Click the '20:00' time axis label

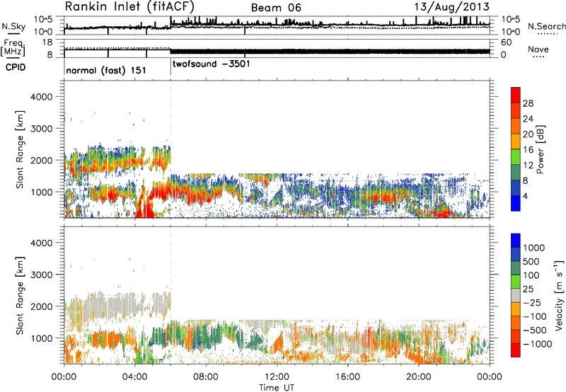[418, 377]
